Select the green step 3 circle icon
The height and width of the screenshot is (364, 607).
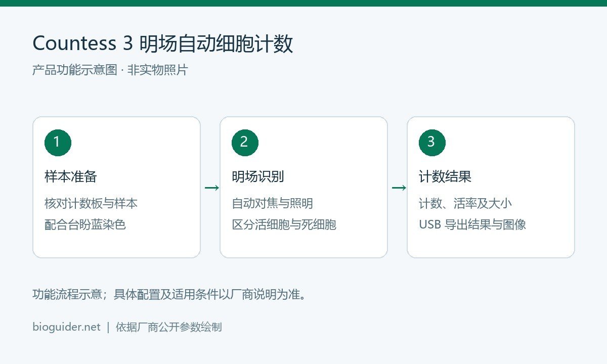[x=432, y=143]
